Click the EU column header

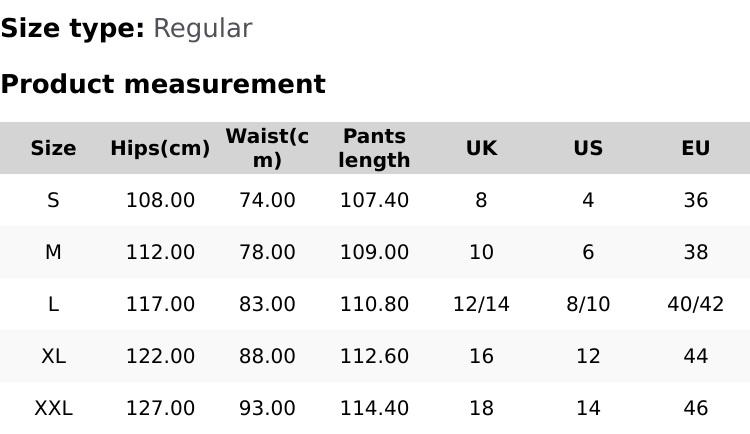tap(695, 148)
